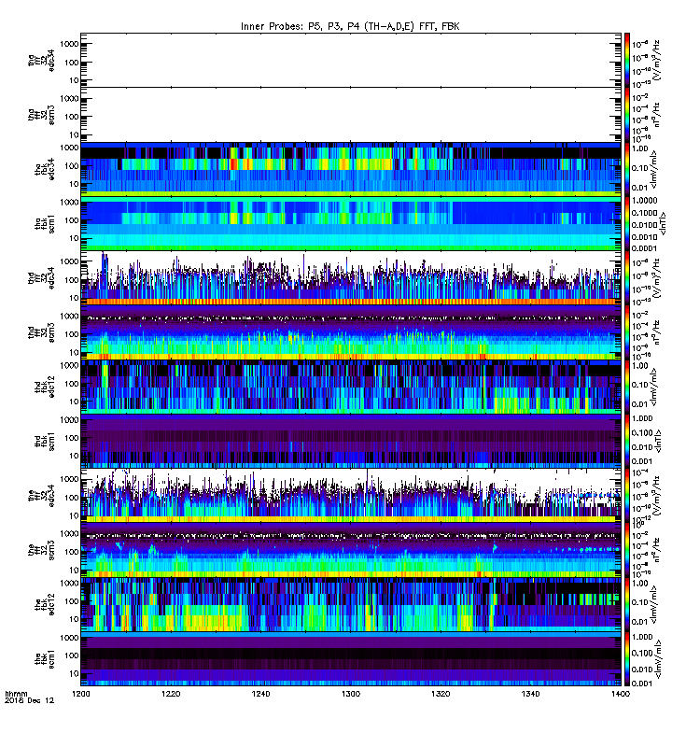Click the '2018 Dec 12' date label
This screenshot has height=747, width=700.
point(30,701)
